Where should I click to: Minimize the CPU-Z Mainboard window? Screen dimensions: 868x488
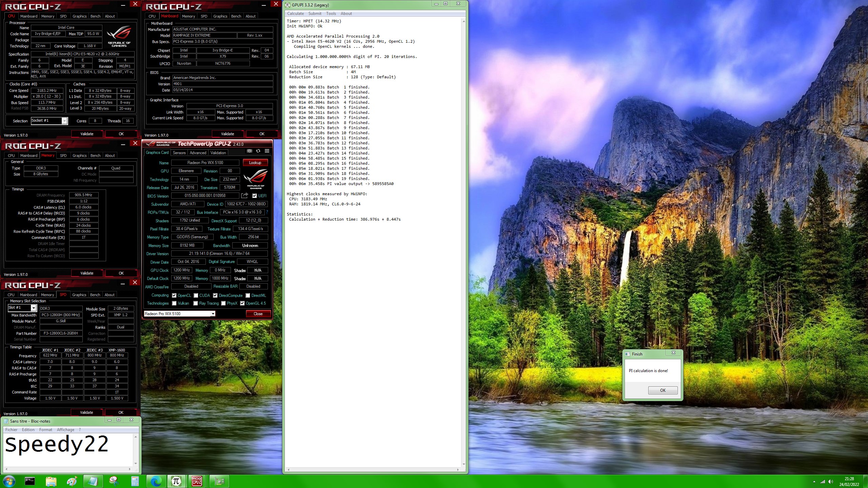[263, 5]
